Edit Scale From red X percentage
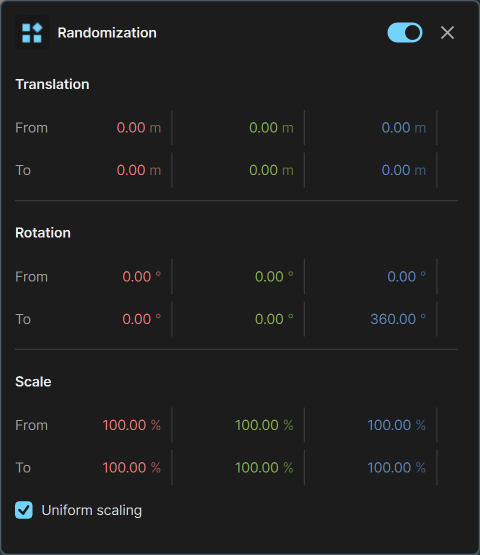Image resolution: width=480 pixels, height=555 pixels. [132, 425]
